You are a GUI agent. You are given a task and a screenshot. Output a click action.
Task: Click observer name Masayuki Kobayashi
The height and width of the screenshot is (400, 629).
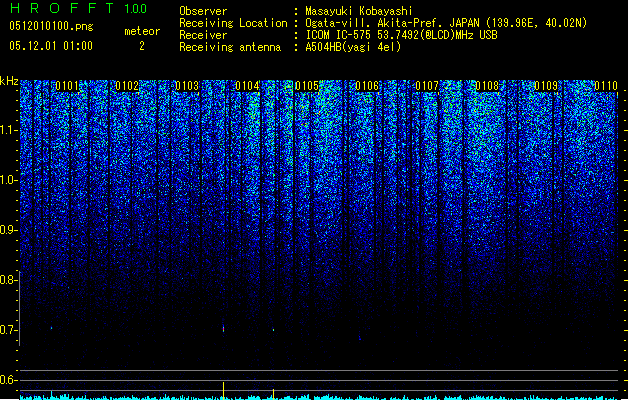click(359, 11)
